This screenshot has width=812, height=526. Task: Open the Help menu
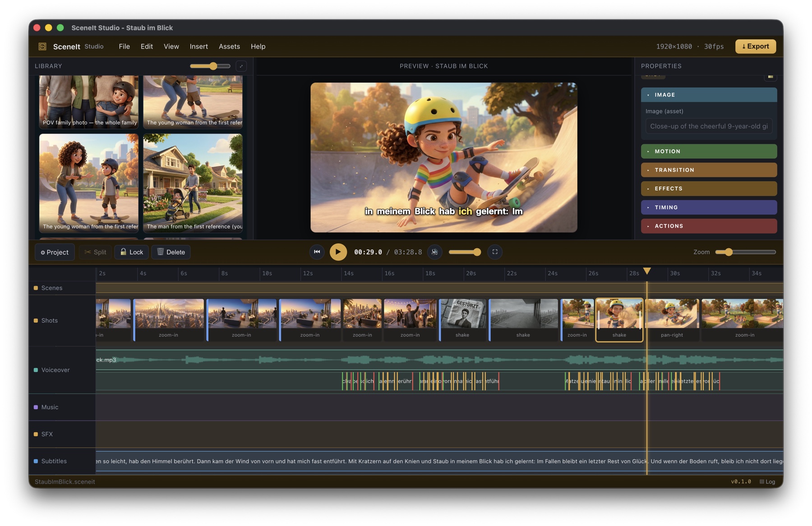pos(258,46)
